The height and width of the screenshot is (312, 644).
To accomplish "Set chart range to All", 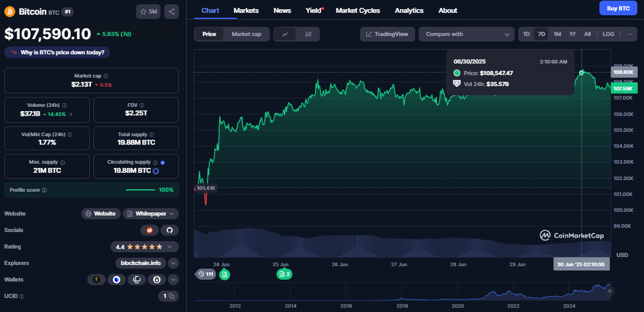I will [x=587, y=34].
